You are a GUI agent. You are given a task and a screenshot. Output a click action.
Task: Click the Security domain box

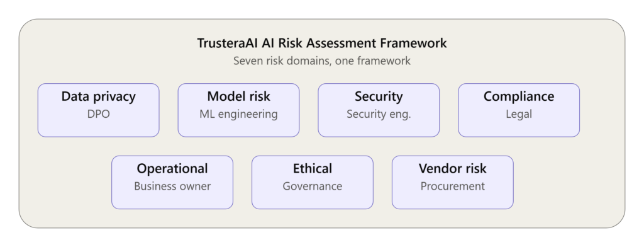[379, 110]
